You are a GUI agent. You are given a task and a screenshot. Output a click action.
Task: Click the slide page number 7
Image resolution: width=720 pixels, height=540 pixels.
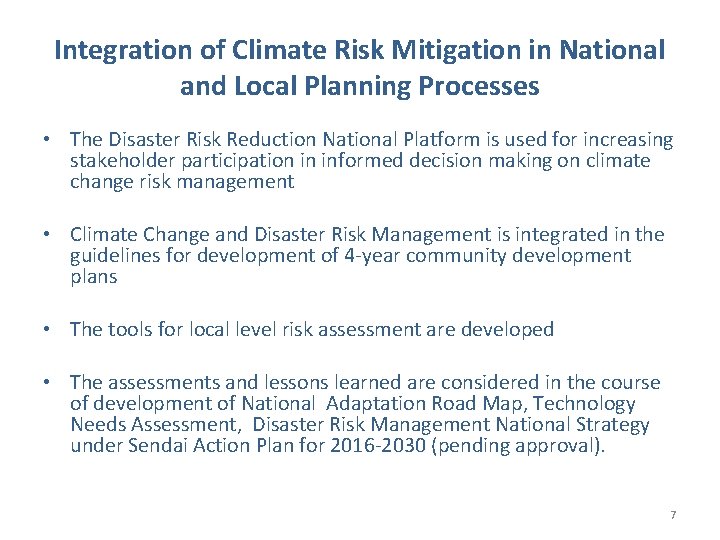[x=673, y=515]
